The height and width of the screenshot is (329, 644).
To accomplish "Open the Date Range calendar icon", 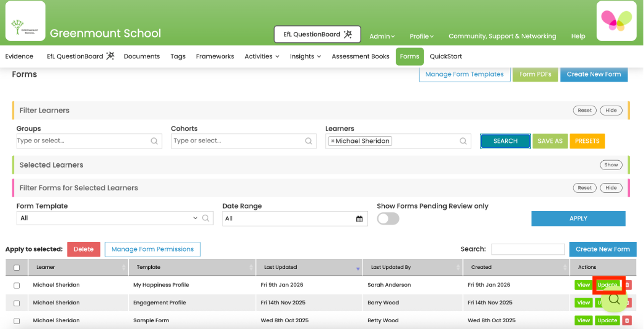I will click(359, 219).
